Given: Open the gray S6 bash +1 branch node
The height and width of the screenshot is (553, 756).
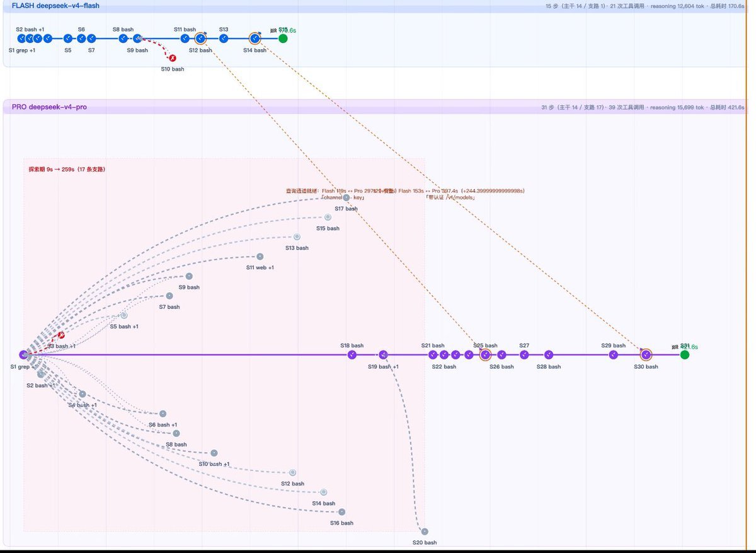Looking at the screenshot, I should (163, 414).
